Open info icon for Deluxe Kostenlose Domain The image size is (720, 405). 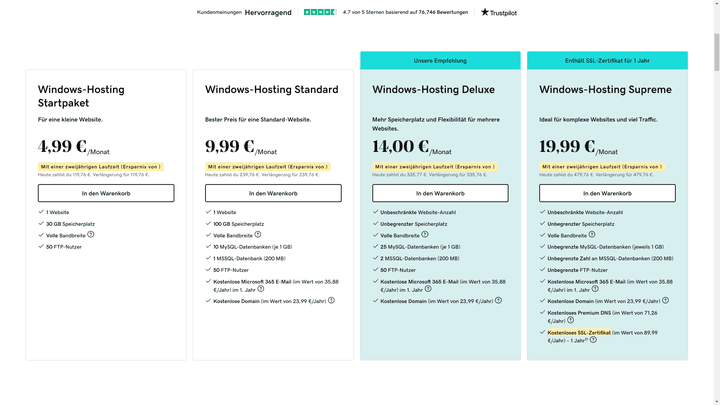coord(499,300)
